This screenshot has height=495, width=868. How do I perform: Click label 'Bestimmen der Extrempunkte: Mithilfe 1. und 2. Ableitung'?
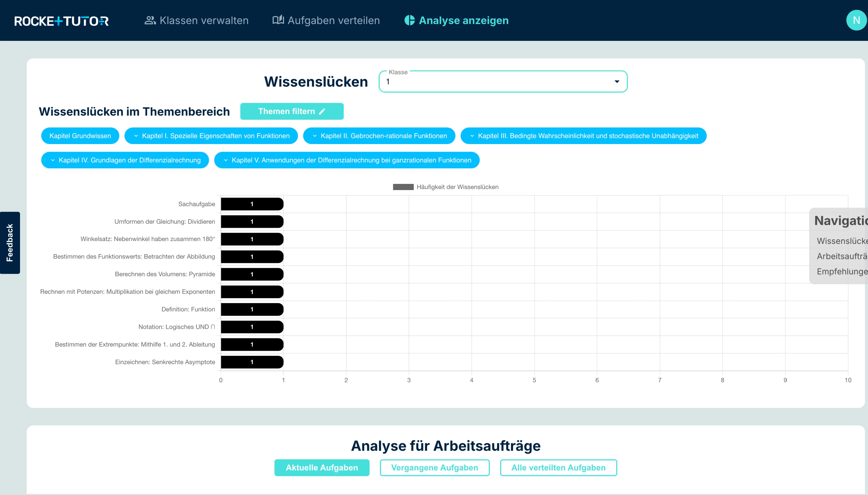[x=135, y=344]
